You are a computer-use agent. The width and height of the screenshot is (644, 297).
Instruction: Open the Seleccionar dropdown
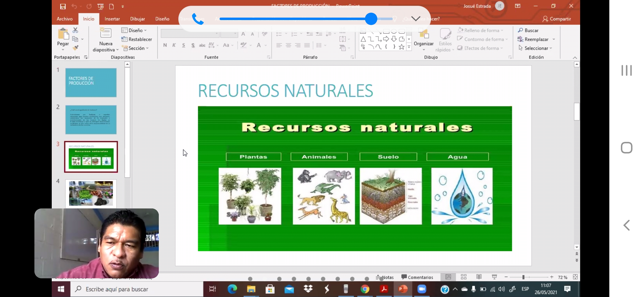(535, 48)
